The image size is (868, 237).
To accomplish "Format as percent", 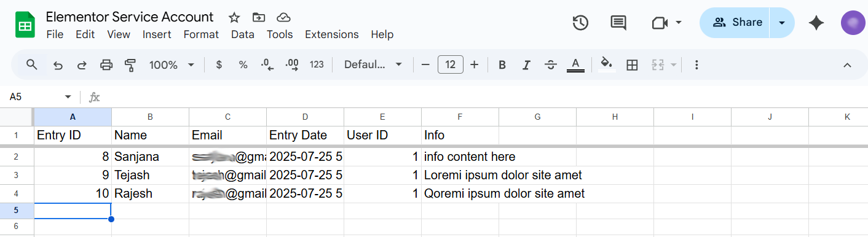I will [x=243, y=64].
